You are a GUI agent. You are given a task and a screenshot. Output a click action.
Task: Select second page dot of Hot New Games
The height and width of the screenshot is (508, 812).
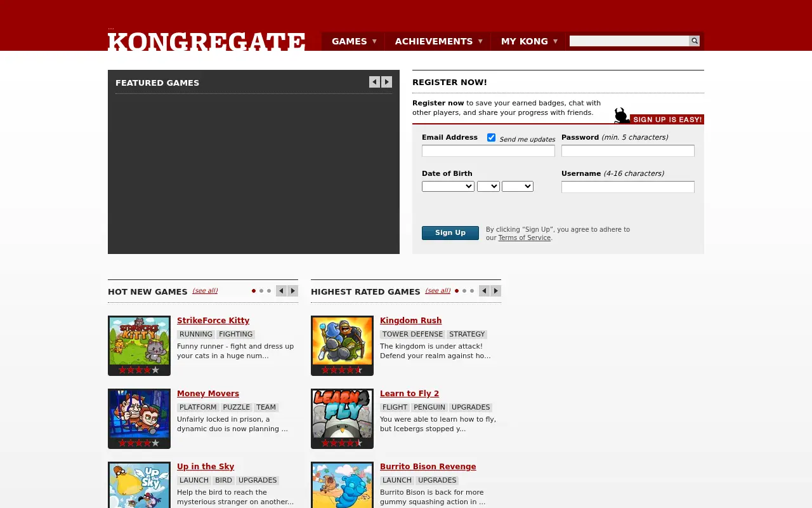pos(261,291)
